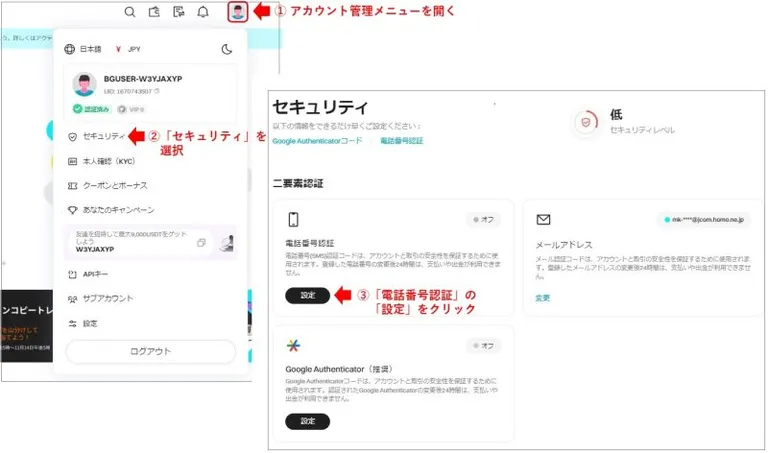This screenshot has height=453, width=768.
Task: Click the Google Authenticator colorful icon
Action: click(293, 346)
